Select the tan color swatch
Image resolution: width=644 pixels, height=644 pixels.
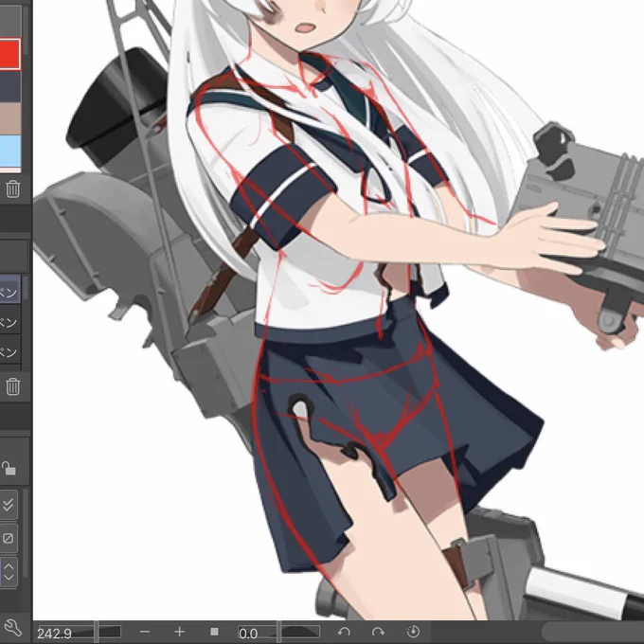tap(9, 118)
